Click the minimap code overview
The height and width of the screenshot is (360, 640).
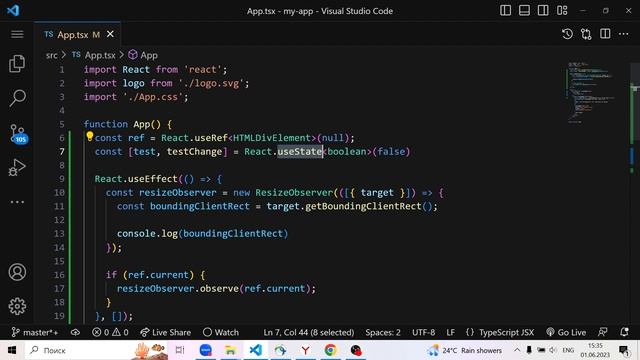pyautogui.click(x=591, y=93)
